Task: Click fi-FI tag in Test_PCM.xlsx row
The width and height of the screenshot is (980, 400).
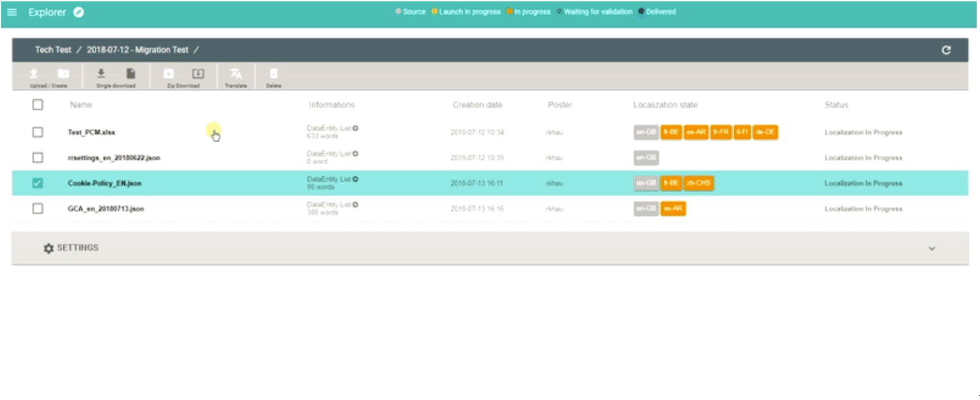Action: [743, 132]
